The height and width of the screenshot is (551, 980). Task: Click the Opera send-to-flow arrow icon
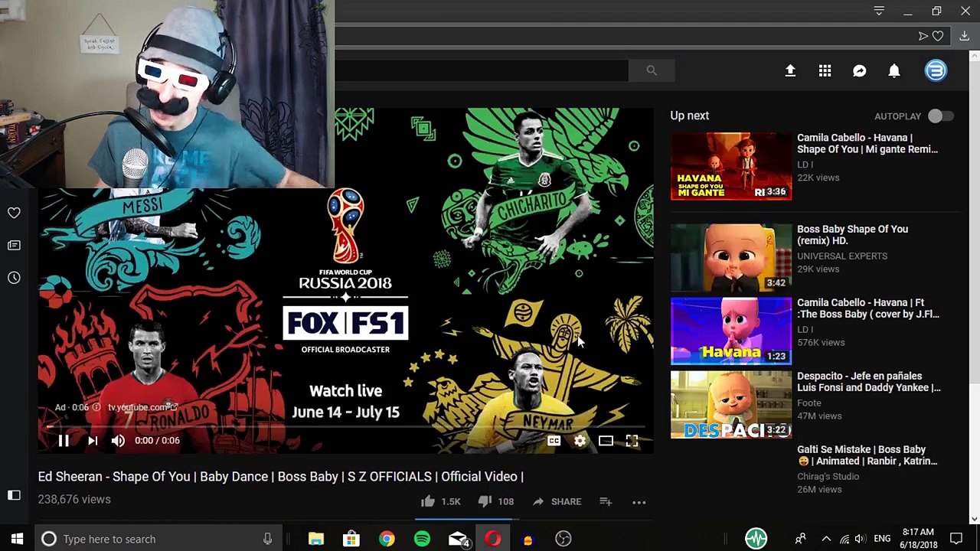923,36
